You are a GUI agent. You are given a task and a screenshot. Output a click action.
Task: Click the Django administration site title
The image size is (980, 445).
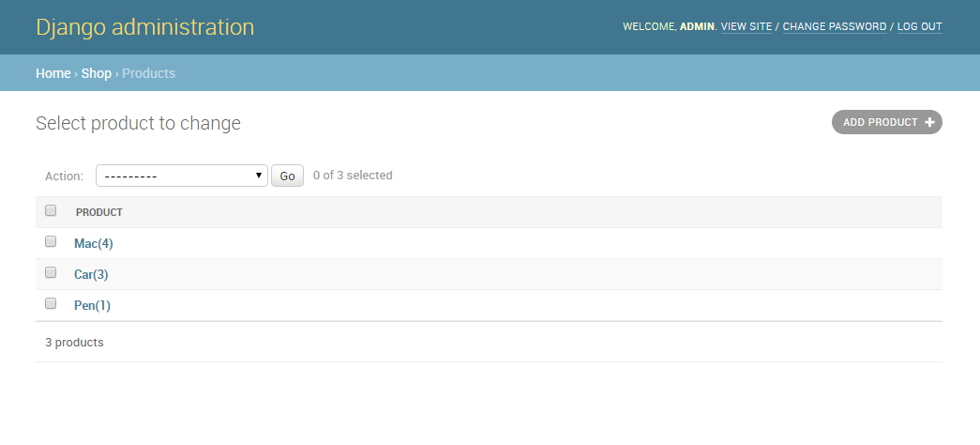pos(144,27)
